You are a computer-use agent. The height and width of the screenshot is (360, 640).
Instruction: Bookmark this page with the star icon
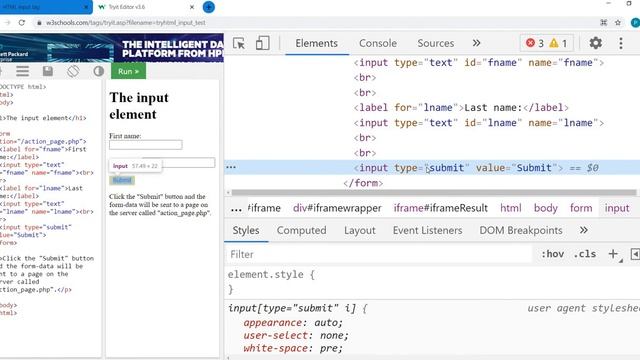(x=618, y=23)
